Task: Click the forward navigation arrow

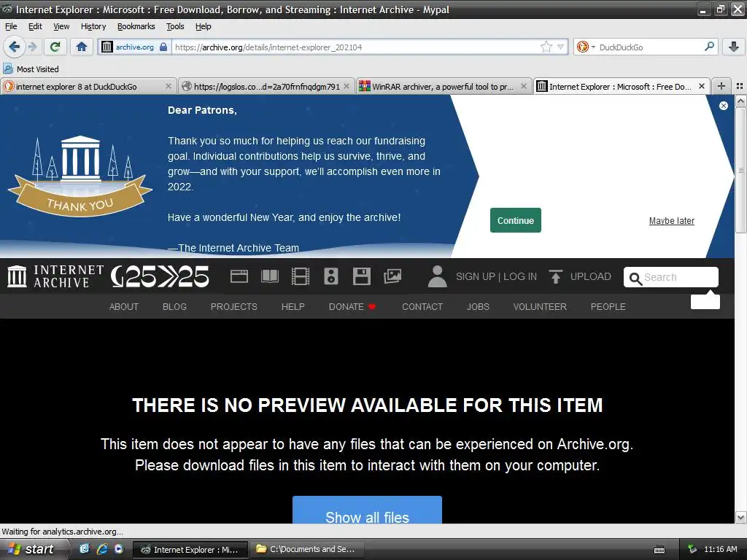Action: click(32, 47)
